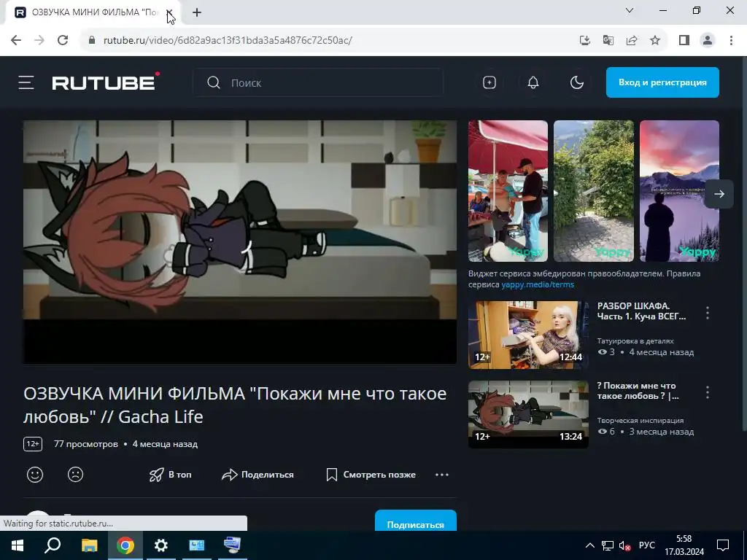Click В топ rocket button
The image size is (747, 560).
point(170,475)
